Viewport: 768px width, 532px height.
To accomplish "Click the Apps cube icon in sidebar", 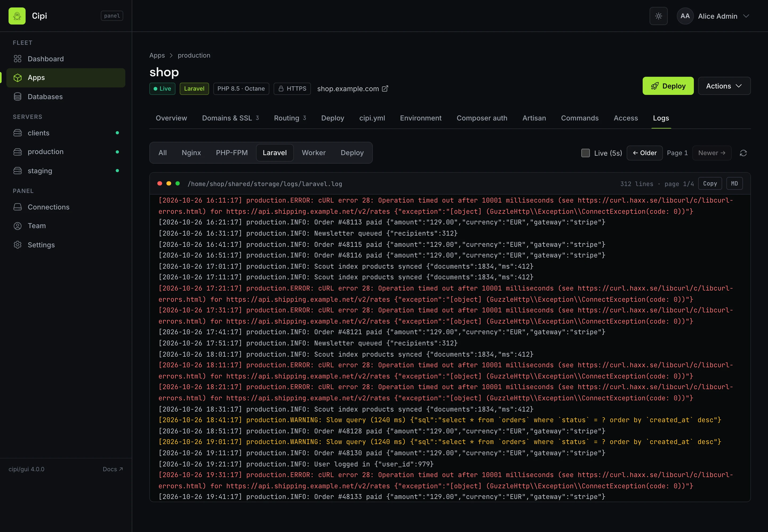I will (x=18, y=78).
